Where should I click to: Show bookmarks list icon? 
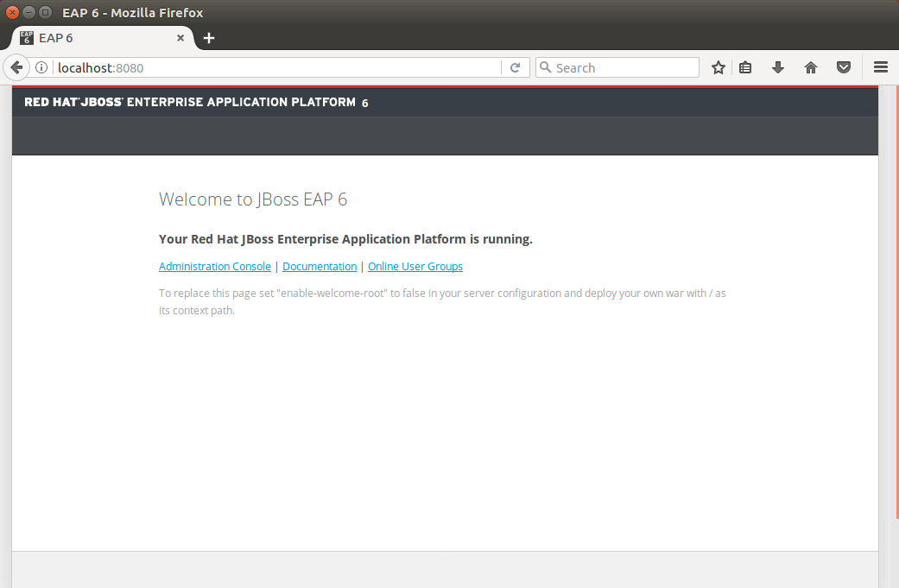[x=745, y=67]
